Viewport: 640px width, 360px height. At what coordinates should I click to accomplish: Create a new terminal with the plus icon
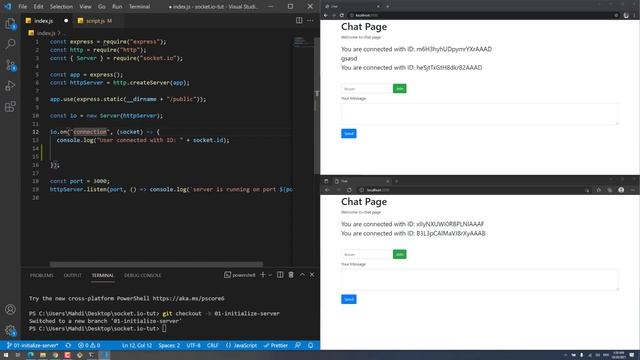click(x=263, y=275)
